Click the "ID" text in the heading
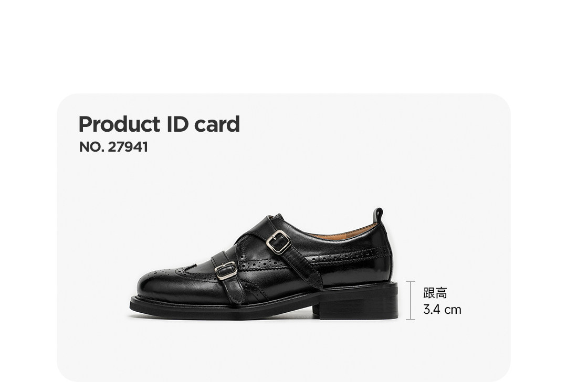Viewport: 567px width, 392px height. pyautogui.click(x=177, y=124)
